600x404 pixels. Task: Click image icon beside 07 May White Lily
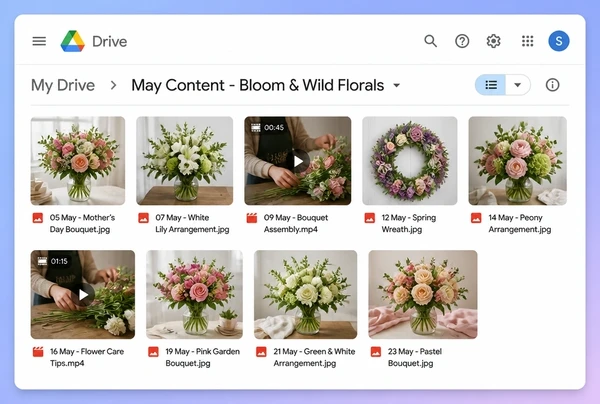tap(143, 218)
